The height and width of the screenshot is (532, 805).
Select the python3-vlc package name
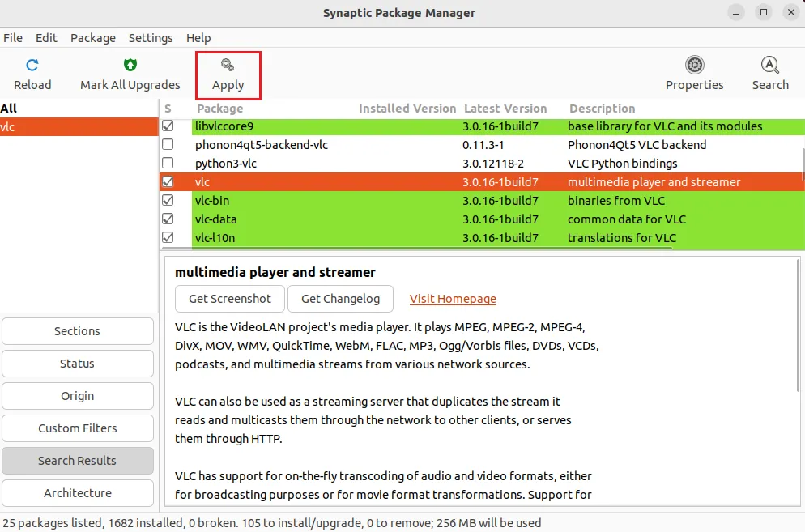[226, 164]
